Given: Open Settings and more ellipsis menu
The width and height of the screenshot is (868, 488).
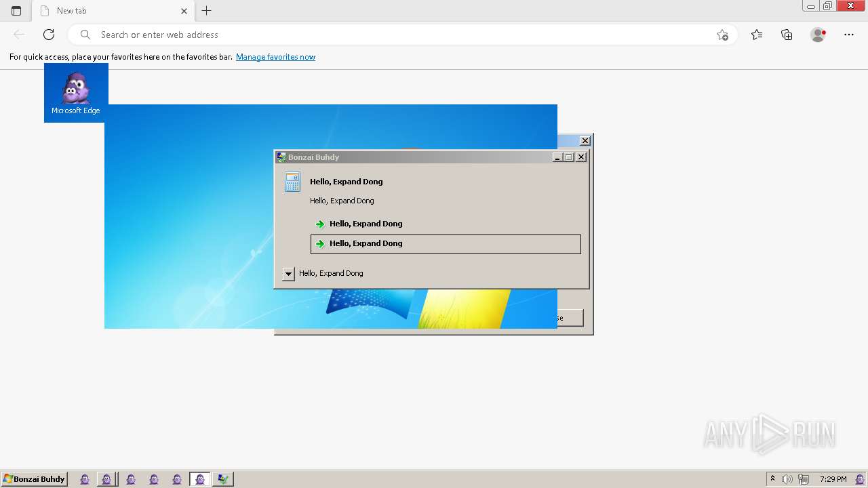Looking at the screenshot, I should tap(849, 35).
